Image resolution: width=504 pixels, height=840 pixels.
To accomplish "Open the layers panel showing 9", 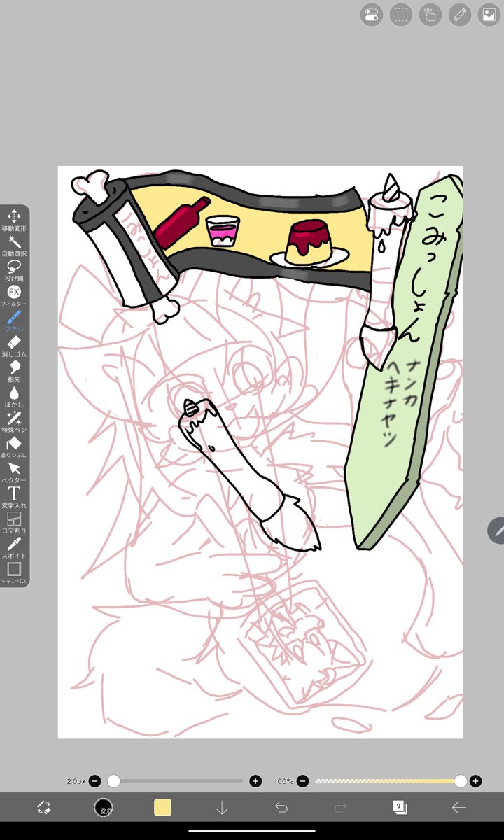I will click(x=399, y=807).
